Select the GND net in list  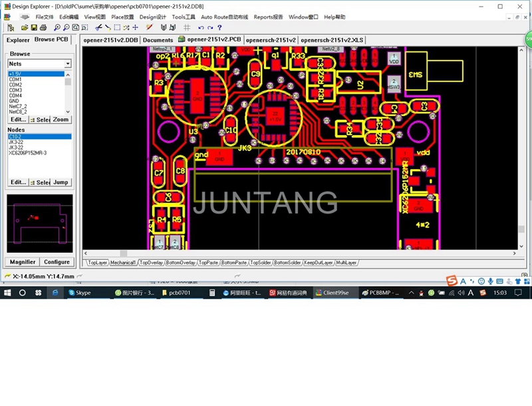(14, 101)
